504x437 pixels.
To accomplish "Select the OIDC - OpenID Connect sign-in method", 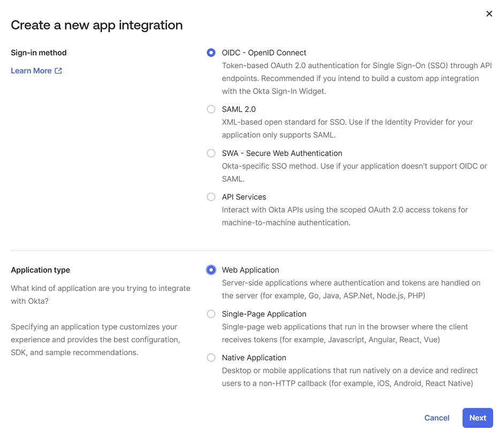I will pos(211,52).
